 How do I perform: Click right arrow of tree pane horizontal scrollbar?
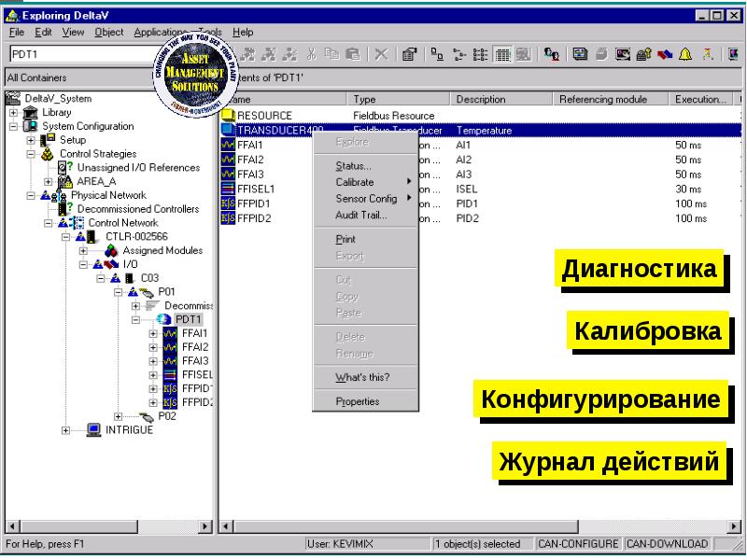click(x=207, y=527)
